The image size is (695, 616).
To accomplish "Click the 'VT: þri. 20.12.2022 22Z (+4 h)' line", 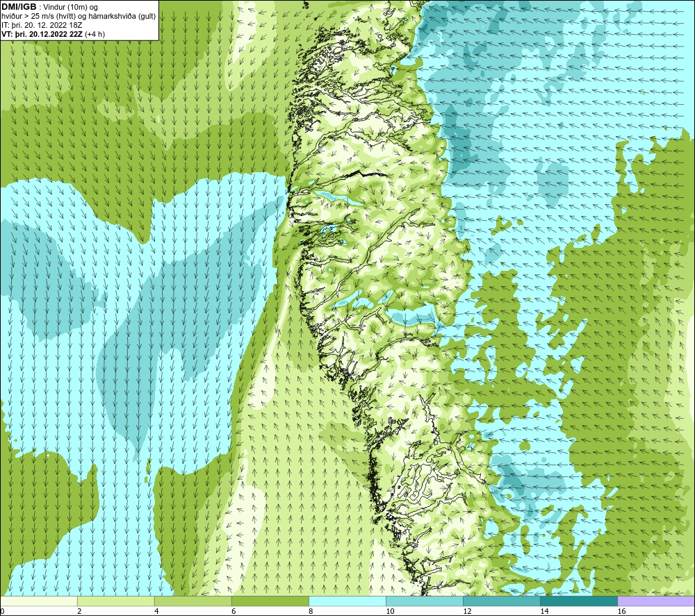I will (54, 33).
